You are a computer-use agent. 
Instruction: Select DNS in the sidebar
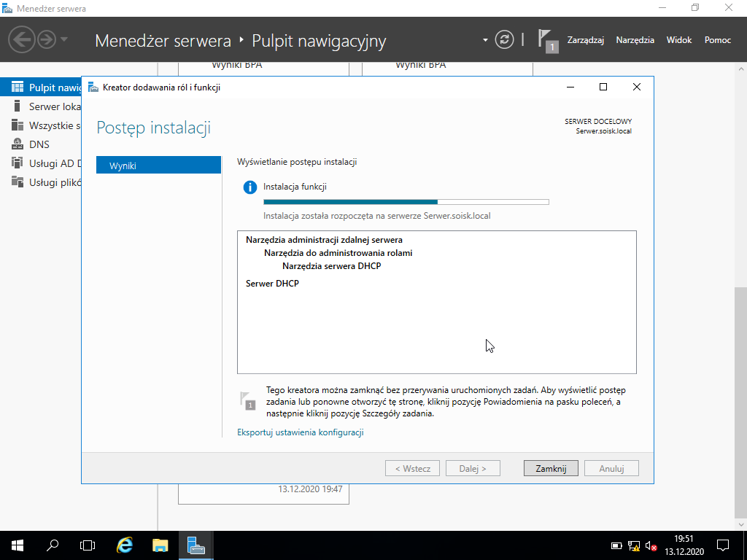[x=41, y=144]
